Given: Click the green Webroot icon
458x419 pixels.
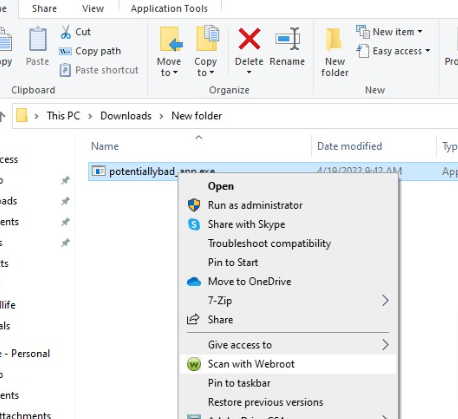Looking at the screenshot, I should [194, 364].
